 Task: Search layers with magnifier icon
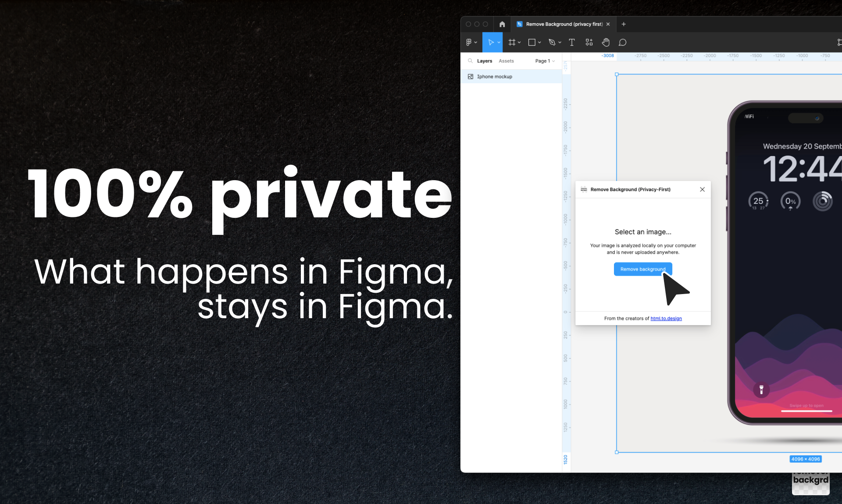pos(470,61)
